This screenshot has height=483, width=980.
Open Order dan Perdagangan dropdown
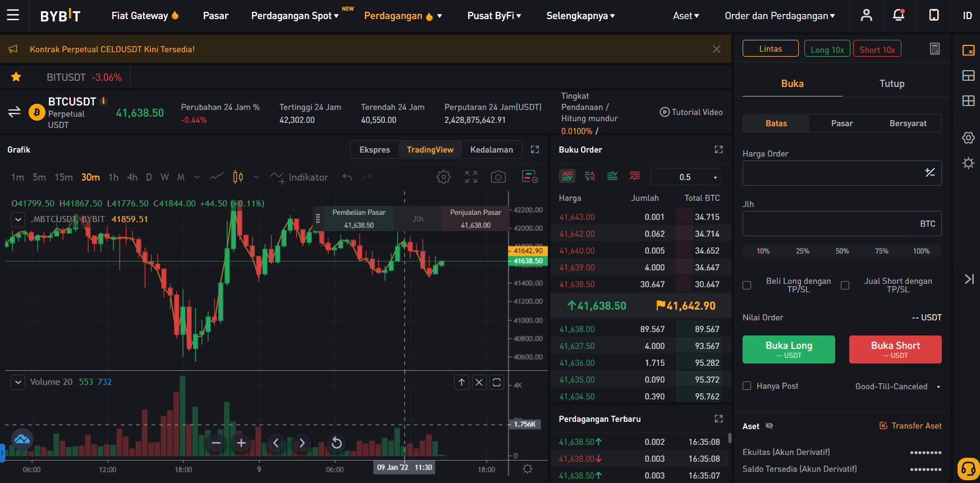(x=780, y=16)
